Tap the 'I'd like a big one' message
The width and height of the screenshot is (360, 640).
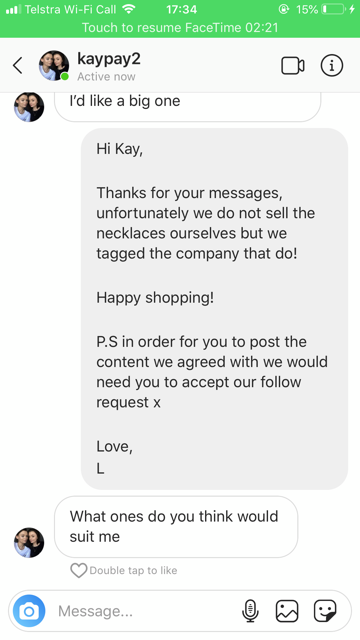(x=187, y=107)
